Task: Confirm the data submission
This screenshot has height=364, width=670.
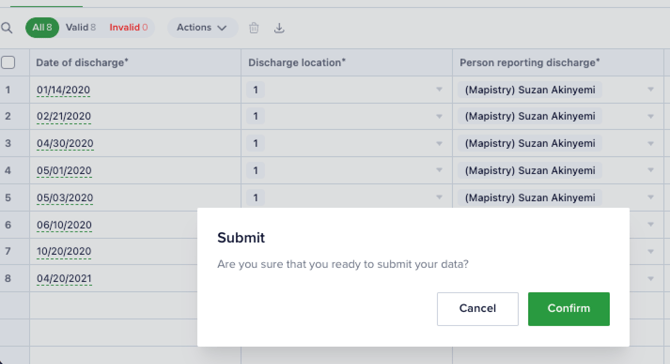Action: [569, 308]
